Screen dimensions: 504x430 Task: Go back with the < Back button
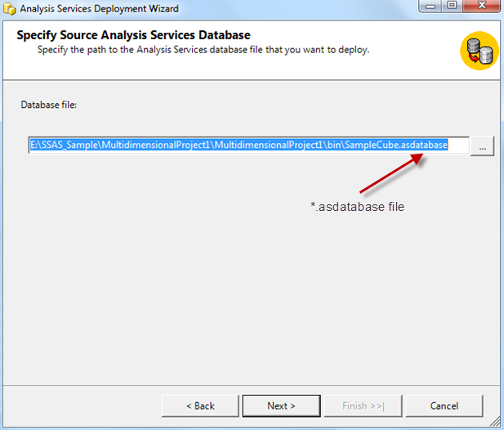click(200, 405)
